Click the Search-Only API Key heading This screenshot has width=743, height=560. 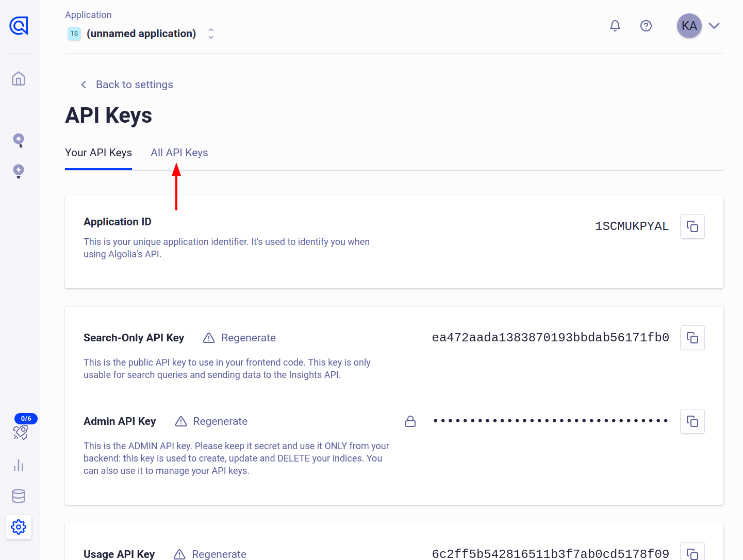(x=134, y=338)
